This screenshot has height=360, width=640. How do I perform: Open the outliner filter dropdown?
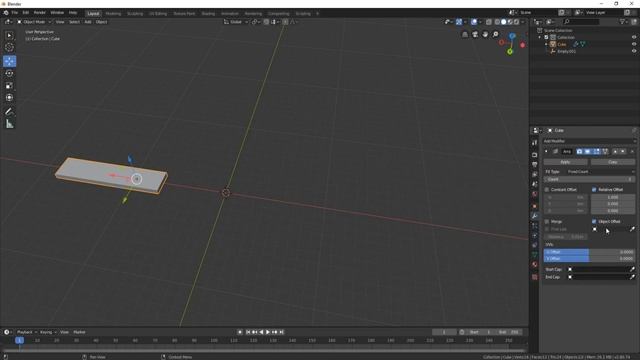[624, 22]
